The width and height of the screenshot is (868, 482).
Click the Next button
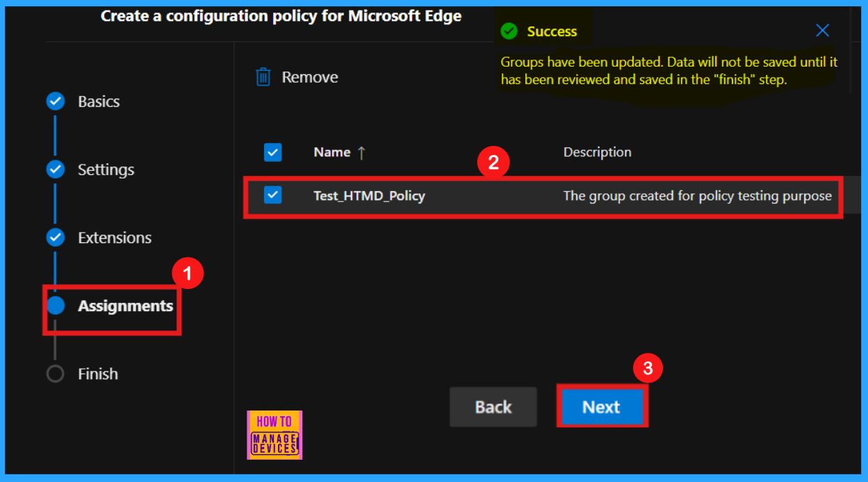pos(601,407)
